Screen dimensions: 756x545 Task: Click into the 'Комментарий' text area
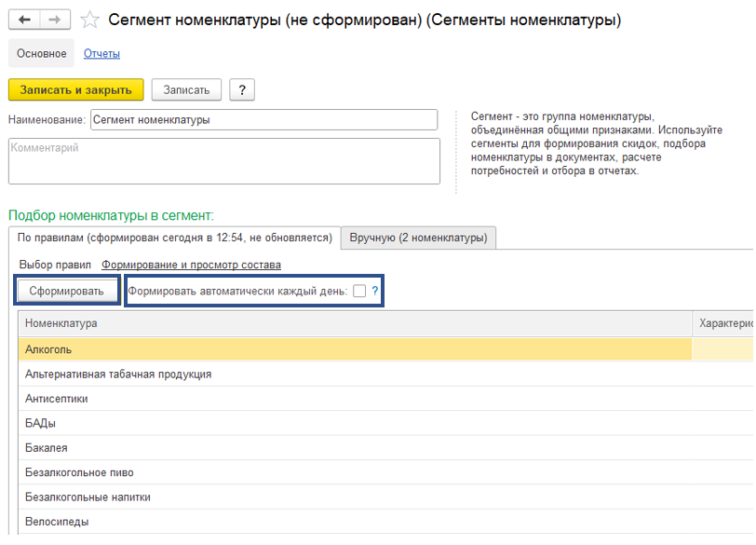[x=224, y=161]
